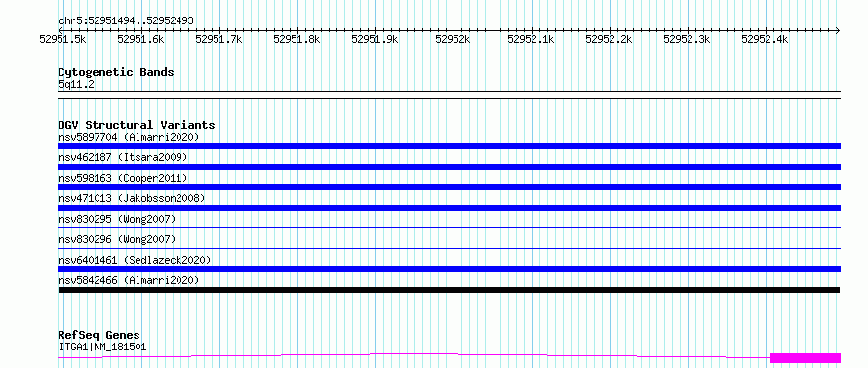This screenshot has width=868, height=368.
Task: Open variant label nsv598163 (Cooper2011)
Action: tap(123, 178)
